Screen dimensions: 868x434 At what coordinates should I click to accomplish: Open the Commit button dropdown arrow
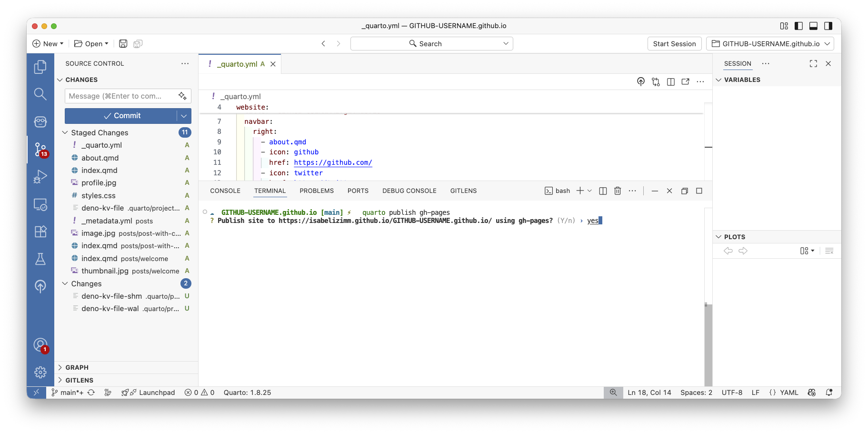coord(184,116)
